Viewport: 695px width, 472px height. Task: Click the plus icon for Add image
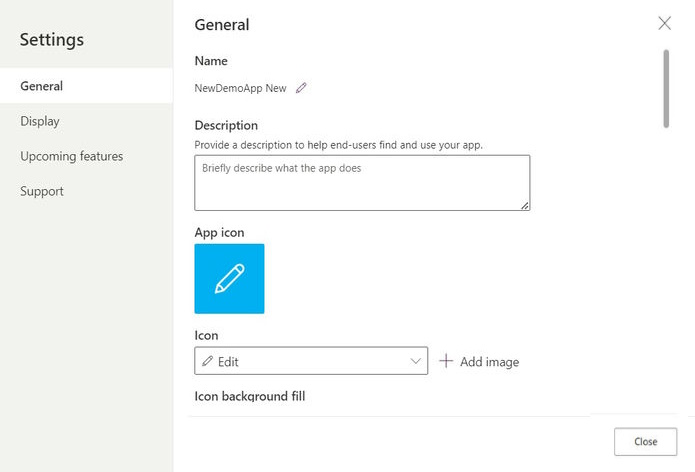tap(446, 361)
